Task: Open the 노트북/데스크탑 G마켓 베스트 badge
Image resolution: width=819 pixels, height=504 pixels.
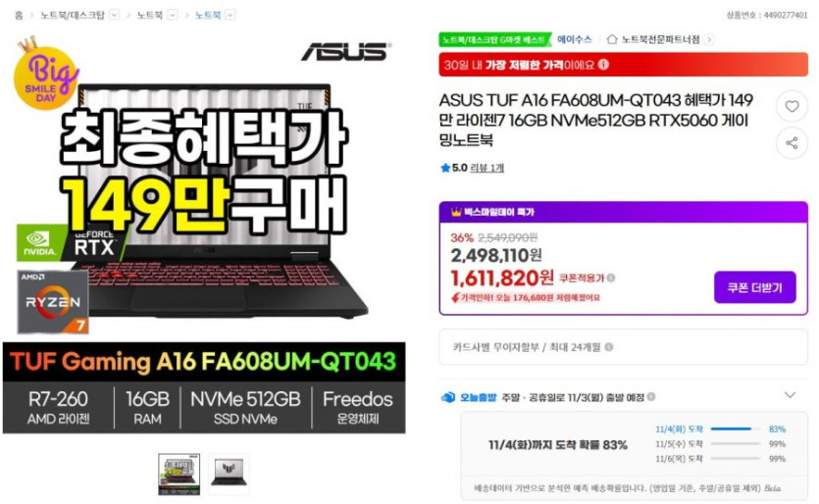Action: click(x=495, y=39)
